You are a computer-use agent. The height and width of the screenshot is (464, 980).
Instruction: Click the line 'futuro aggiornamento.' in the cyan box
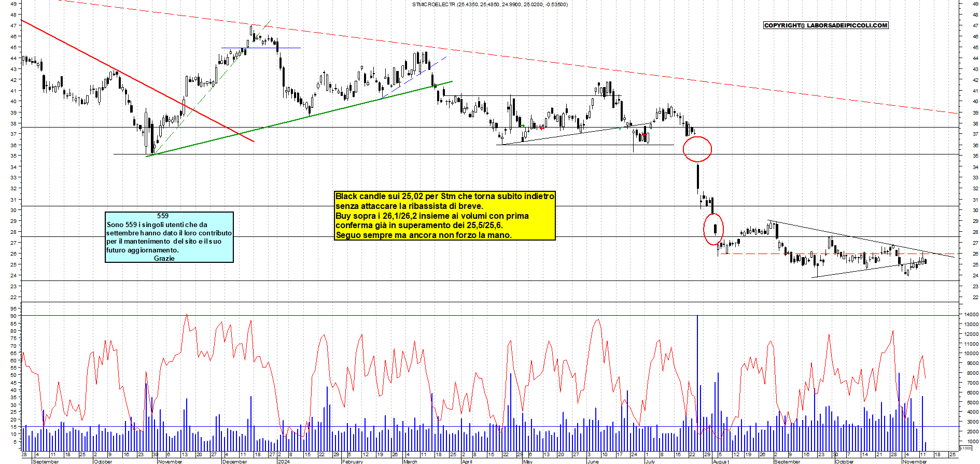(x=143, y=250)
